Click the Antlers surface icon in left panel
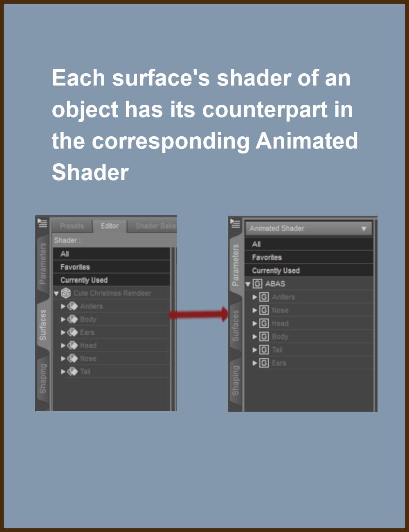409x532 pixels. pyautogui.click(x=72, y=306)
